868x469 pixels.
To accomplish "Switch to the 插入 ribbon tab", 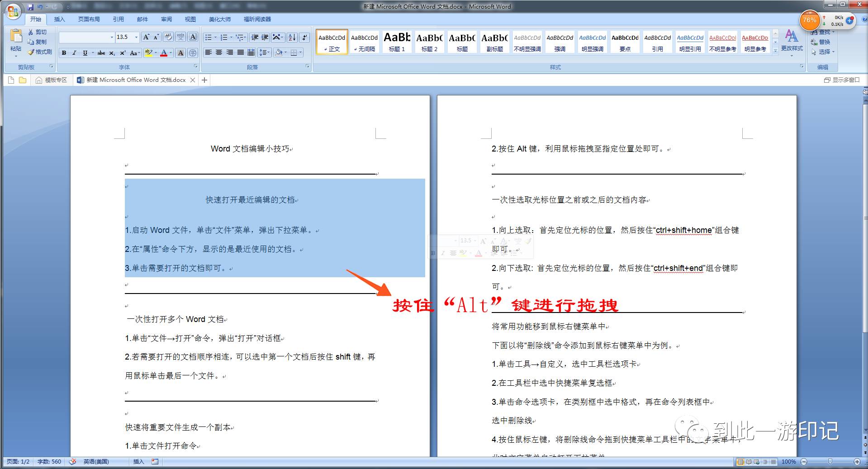I will pyautogui.click(x=59, y=19).
